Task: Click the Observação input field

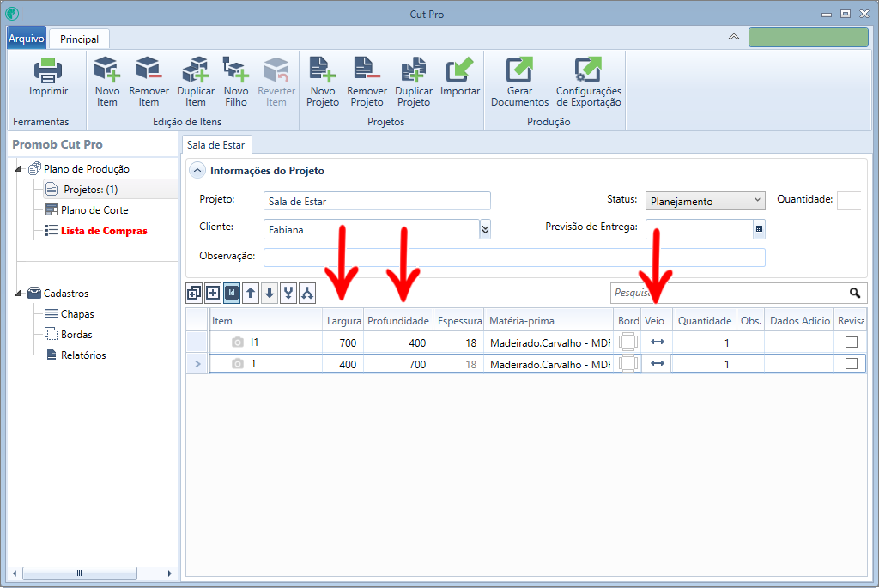Action: pyautogui.click(x=514, y=258)
